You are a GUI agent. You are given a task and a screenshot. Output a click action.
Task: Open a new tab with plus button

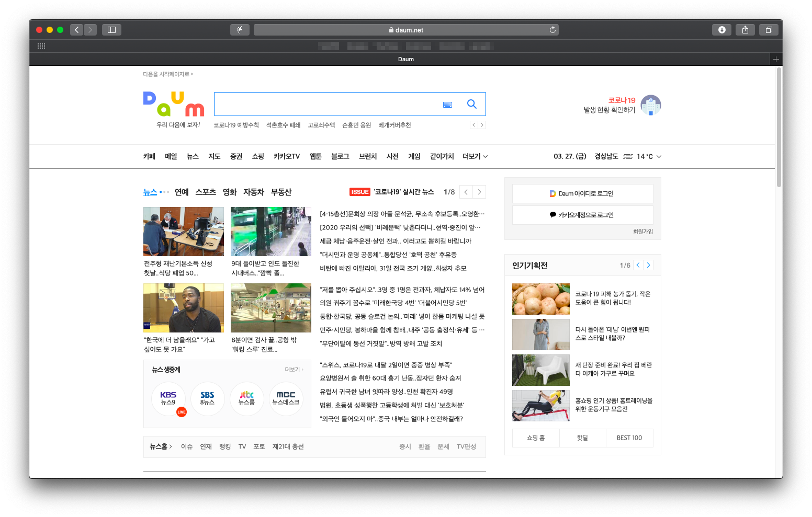pos(776,59)
